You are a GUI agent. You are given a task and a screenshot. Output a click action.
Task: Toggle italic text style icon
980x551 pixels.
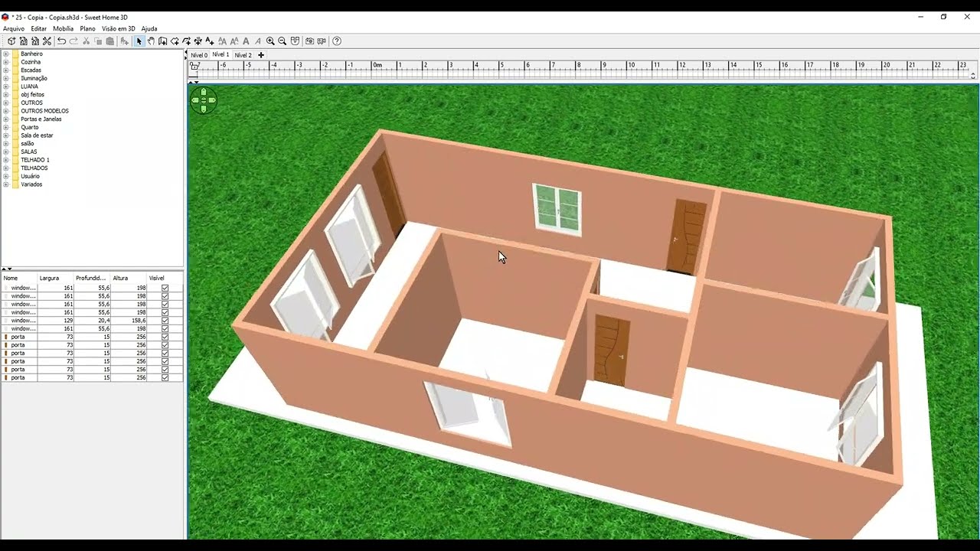(258, 41)
